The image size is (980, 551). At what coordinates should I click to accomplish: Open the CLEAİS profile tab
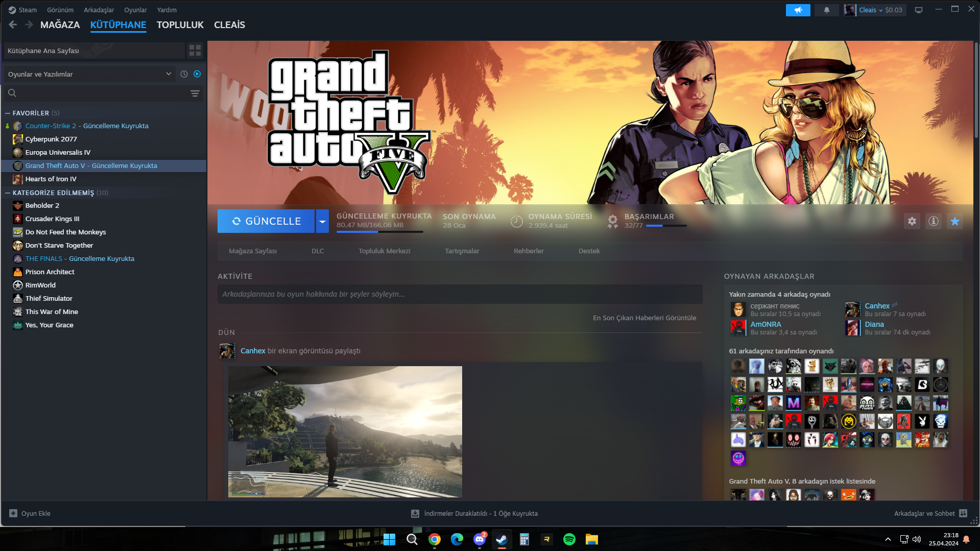pos(229,25)
